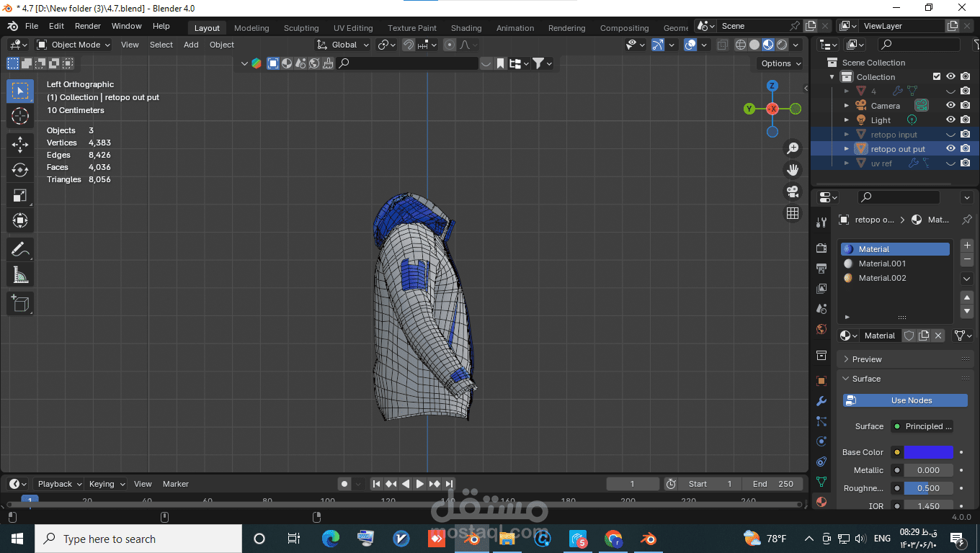Open the Object properties tab icon

point(821,381)
